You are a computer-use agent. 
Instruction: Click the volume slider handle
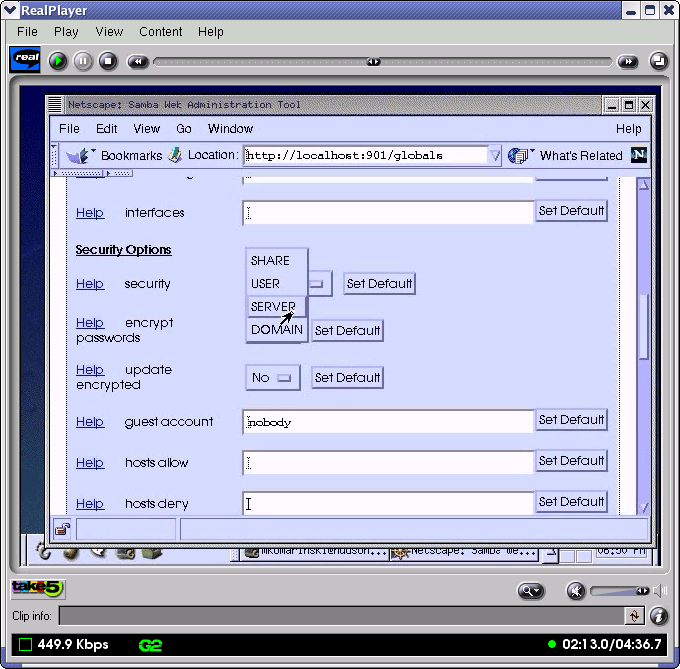[x=640, y=591]
